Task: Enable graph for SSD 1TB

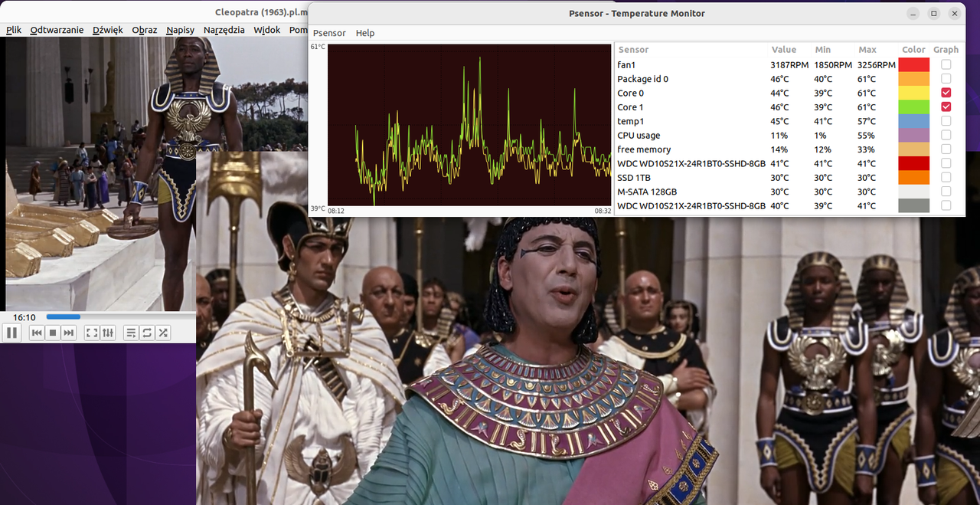Action: (946, 177)
